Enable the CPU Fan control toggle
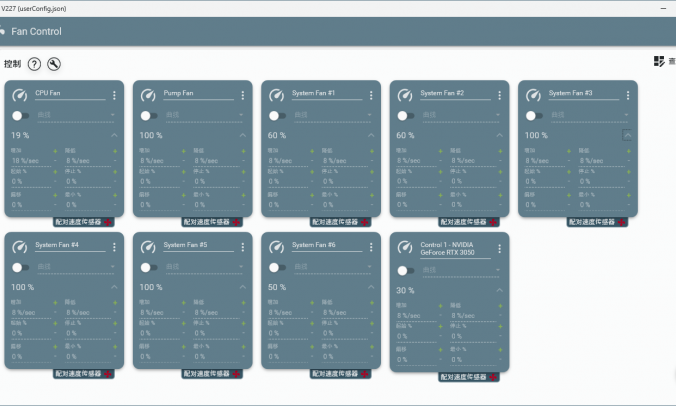Image resolution: width=676 pixels, height=406 pixels. click(19, 116)
